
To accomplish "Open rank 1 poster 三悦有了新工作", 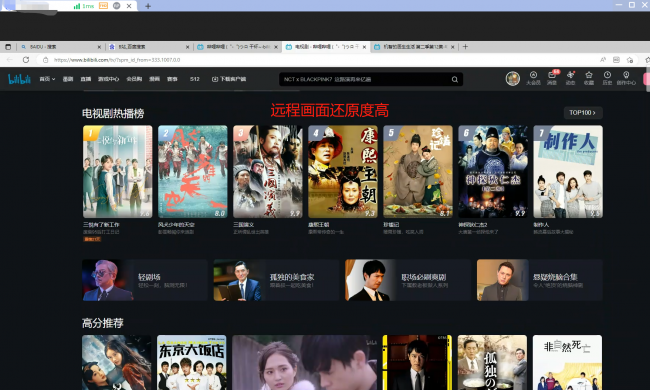I will (117, 172).
